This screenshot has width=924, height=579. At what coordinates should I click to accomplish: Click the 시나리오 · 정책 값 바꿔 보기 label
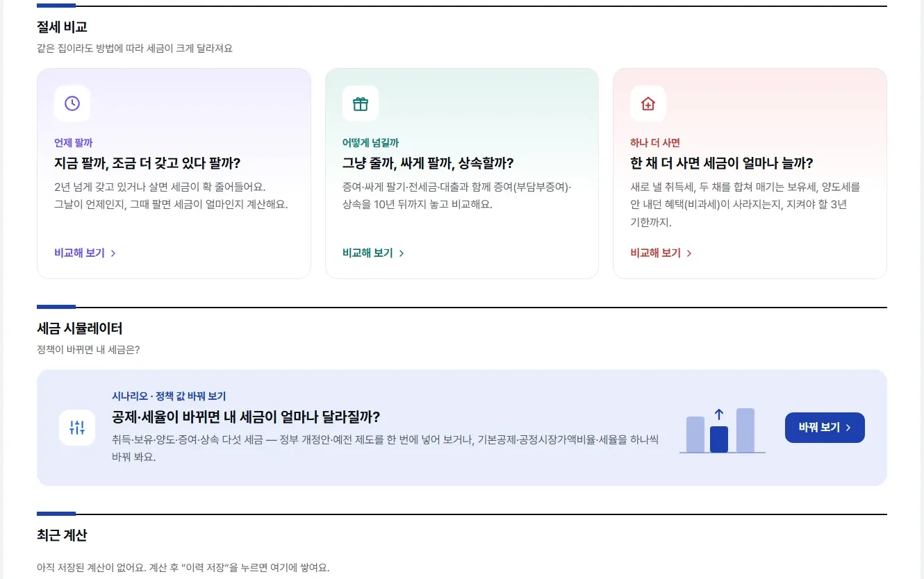pos(169,396)
